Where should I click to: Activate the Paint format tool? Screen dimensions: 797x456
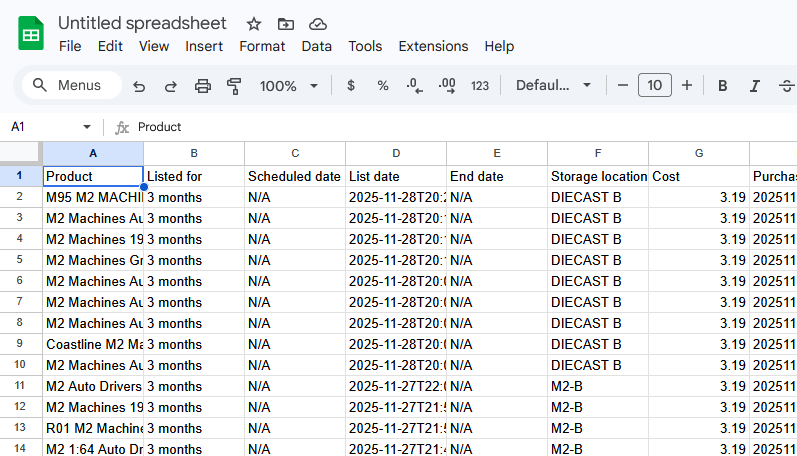234,86
